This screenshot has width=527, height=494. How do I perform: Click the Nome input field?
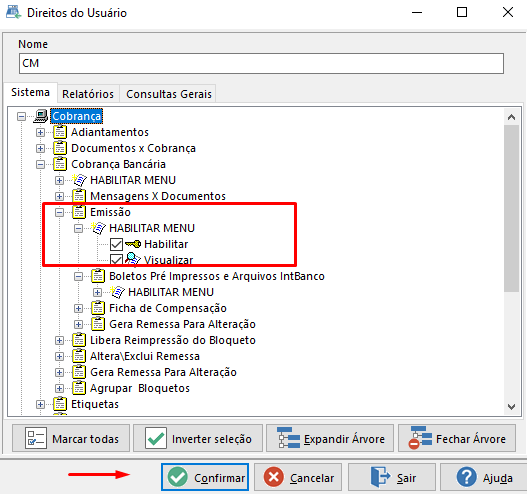click(261, 63)
